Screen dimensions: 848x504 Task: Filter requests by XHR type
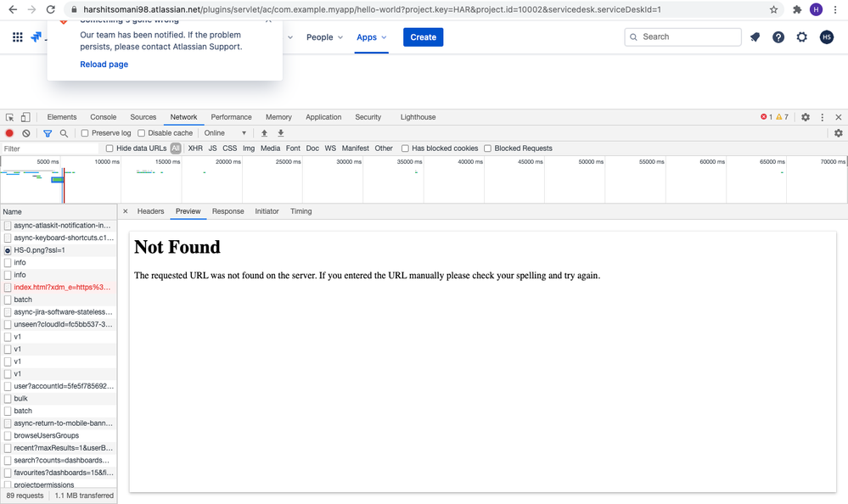(195, 148)
